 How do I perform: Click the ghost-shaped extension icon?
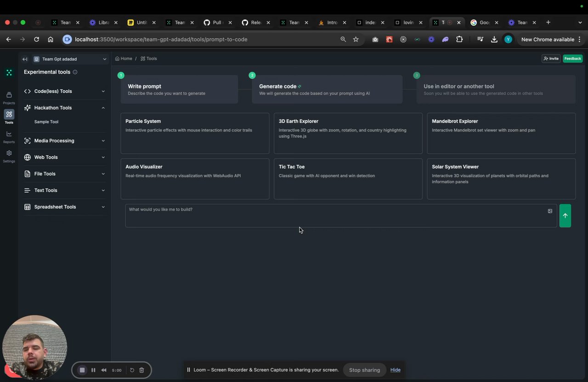click(445, 40)
